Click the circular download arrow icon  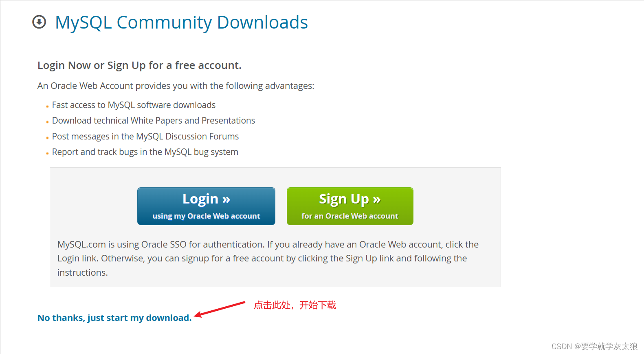[39, 22]
